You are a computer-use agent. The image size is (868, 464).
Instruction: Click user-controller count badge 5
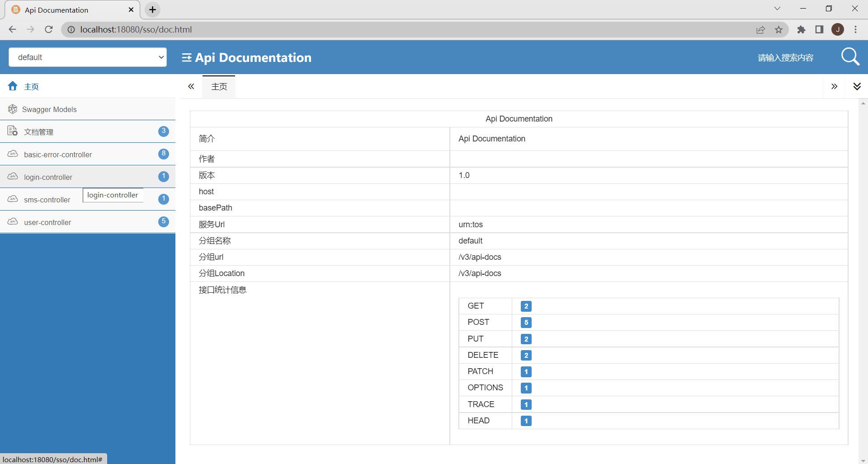pyautogui.click(x=164, y=221)
